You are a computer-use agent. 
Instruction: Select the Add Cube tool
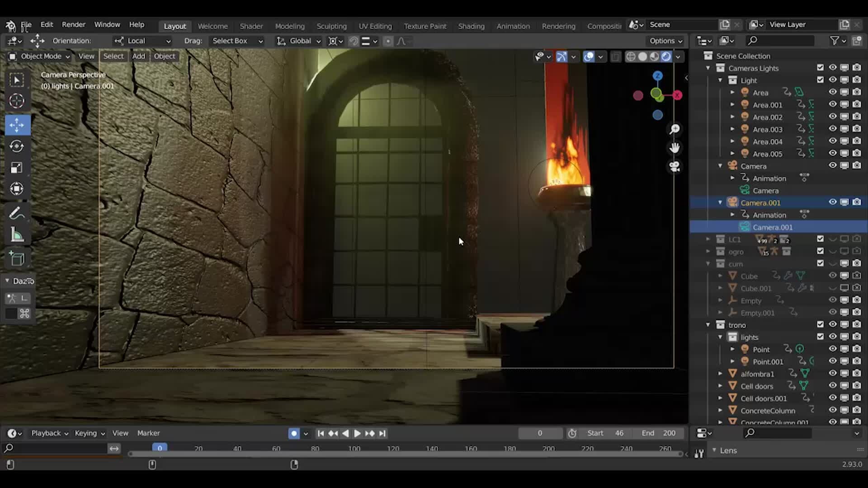[17, 259]
